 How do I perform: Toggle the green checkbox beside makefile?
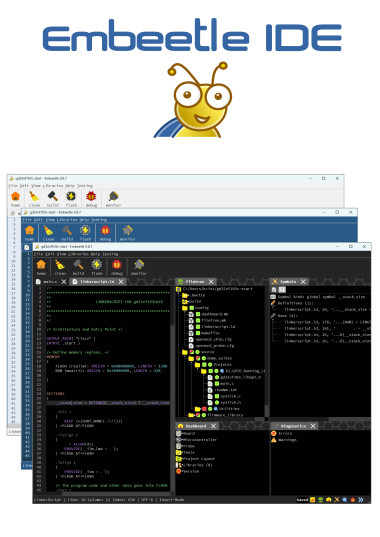[x=198, y=333]
